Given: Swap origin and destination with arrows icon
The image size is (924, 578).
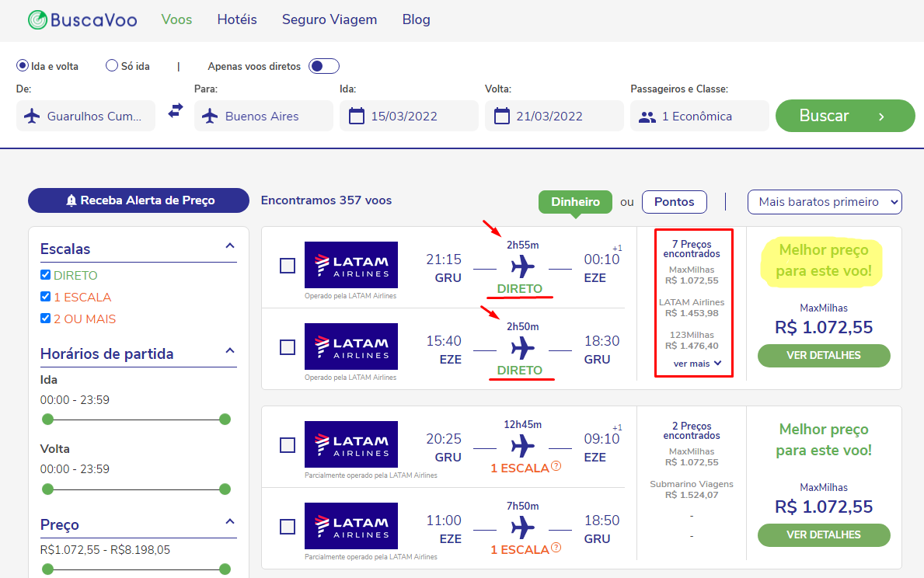Looking at the screenshot, I should coord(175,111).
